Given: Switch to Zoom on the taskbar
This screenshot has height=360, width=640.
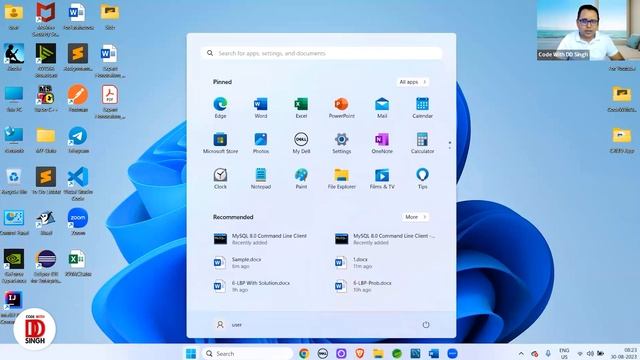Looking at the screenshot, I should [x=452, y=353].
